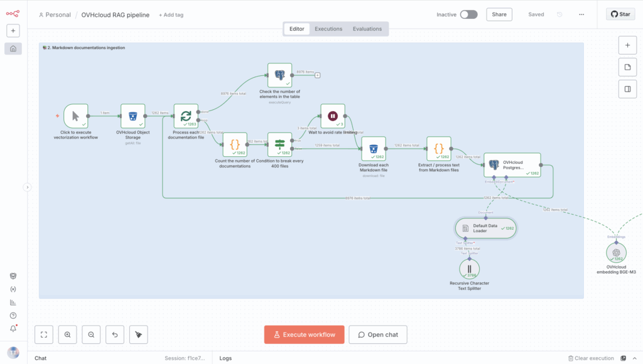Screen dimensions: 643x364
Task: Click Add tag next to workflow name
Action: [x=172, y=14]
